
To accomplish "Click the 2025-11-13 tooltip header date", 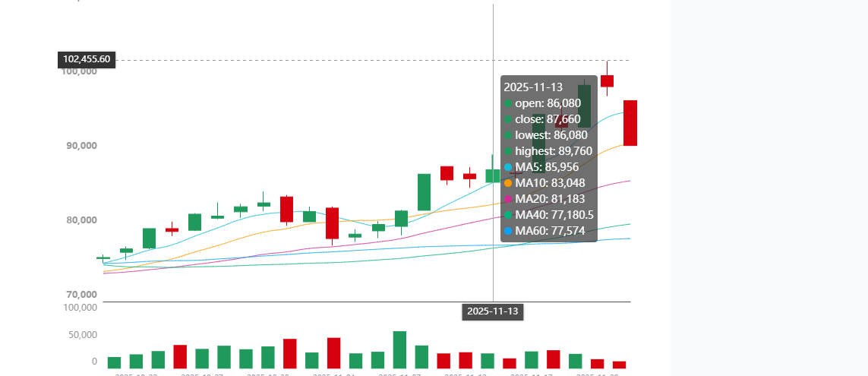I will coord(533,87).
